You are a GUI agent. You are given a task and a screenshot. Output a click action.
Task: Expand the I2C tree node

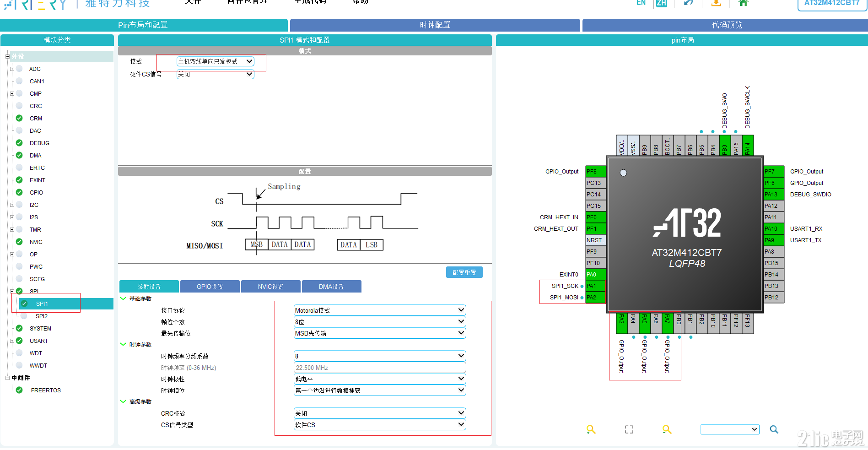(12, 205)
